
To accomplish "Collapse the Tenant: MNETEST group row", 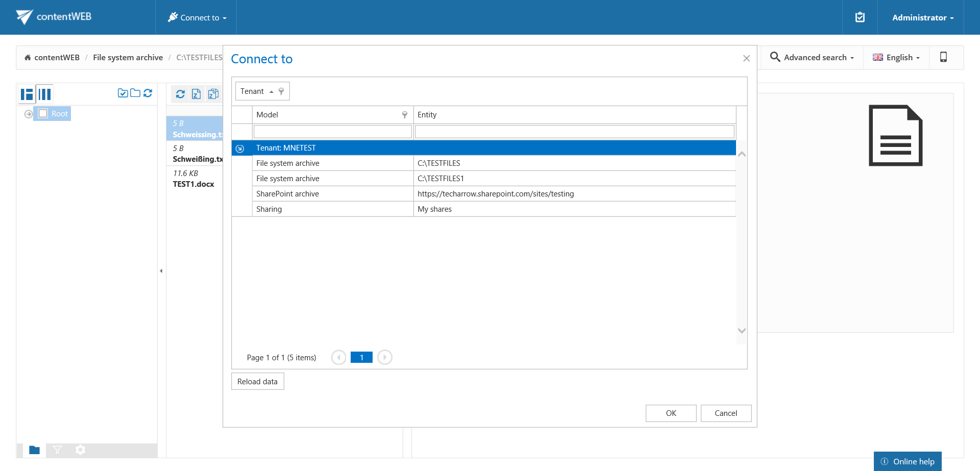I will (240, 148).
